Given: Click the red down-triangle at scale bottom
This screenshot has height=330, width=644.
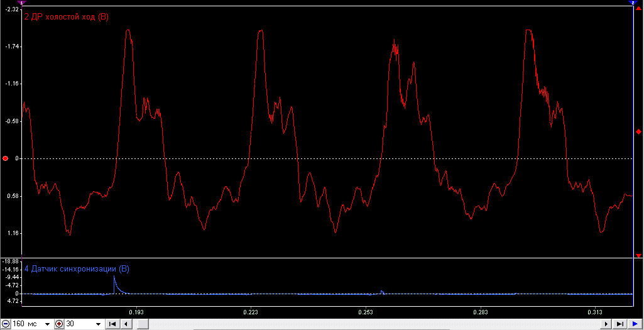Looking at the screenshot, I should tap(639, 256).
